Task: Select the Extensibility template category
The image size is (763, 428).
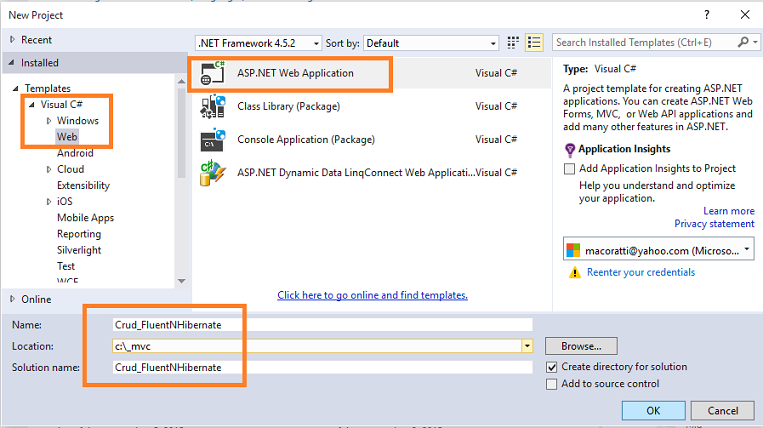Action: 83,185
